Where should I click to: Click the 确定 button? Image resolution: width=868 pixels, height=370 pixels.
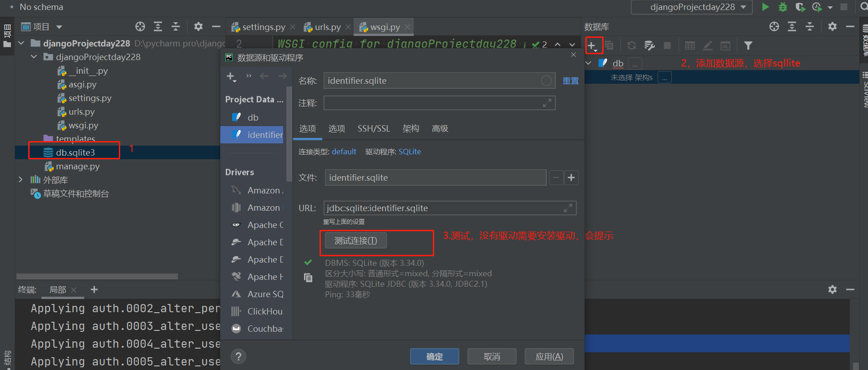tap(434, 356)
